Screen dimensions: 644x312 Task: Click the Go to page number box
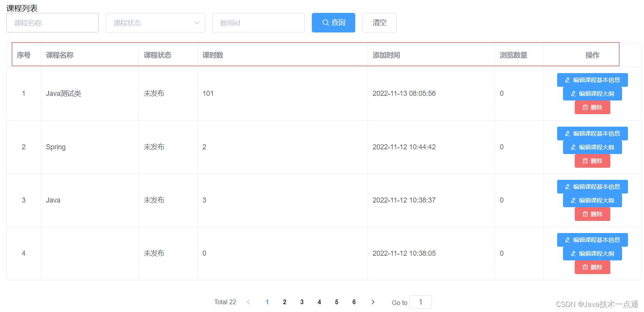pyautogui.click(x=420, y=302)
